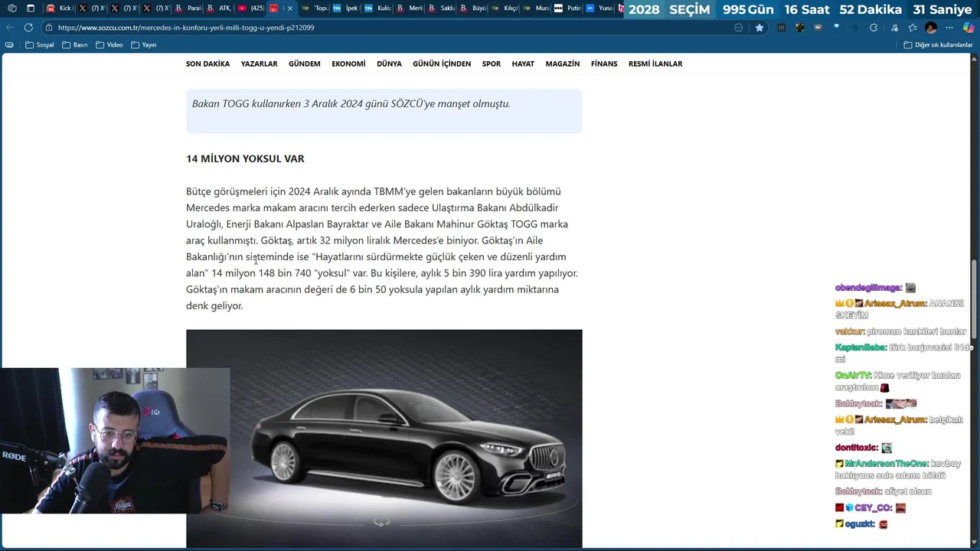Viewport: 980px width, 551px height.
Task: Click the 360 rotate icon under car
Action: pyautogui.click(x=381, y=522)
